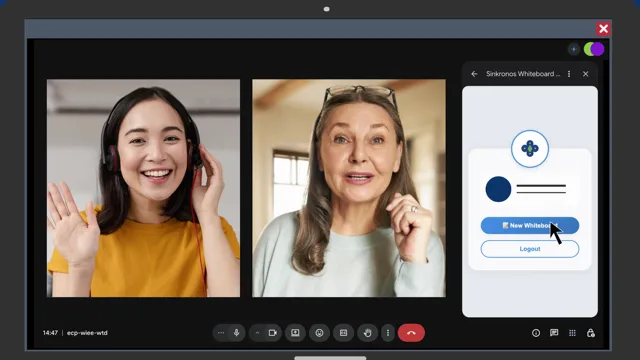The image size is (640, 360).
Task: Select the video tile of woman with headphones
Action: click(143, 188)
